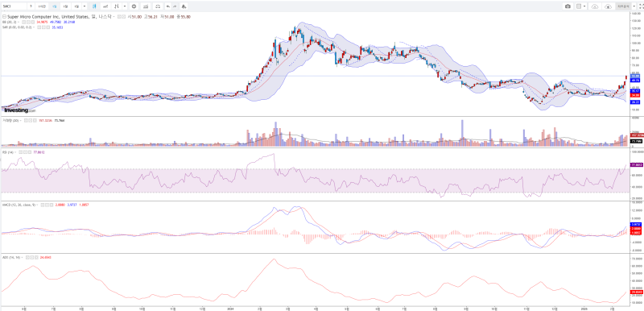The height and width of the screenshot is (311, 644).
Task: Click the 55.80 current price axis label
Action: [635, 76]
